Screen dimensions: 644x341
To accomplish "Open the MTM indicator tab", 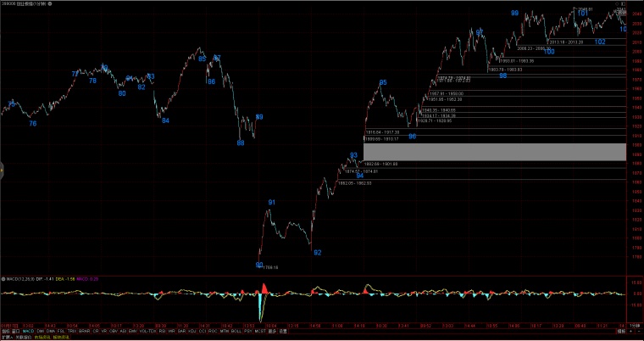I will pos(225,331).
